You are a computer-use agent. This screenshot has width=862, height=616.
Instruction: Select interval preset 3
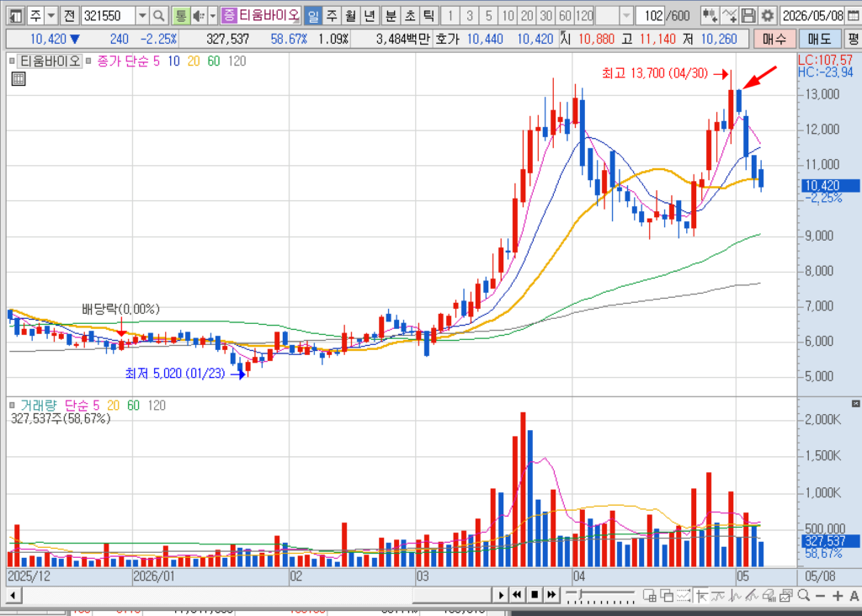point(470,16)
